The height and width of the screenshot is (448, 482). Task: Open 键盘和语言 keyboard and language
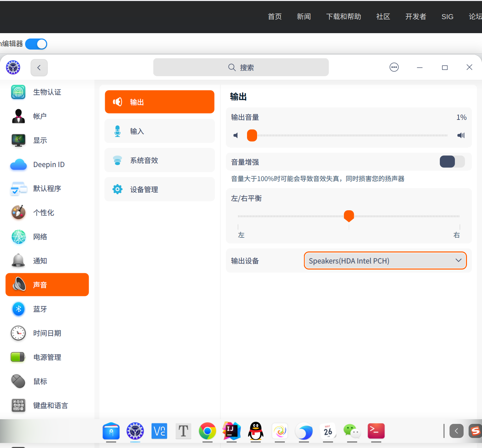click(x=47, y=405)
